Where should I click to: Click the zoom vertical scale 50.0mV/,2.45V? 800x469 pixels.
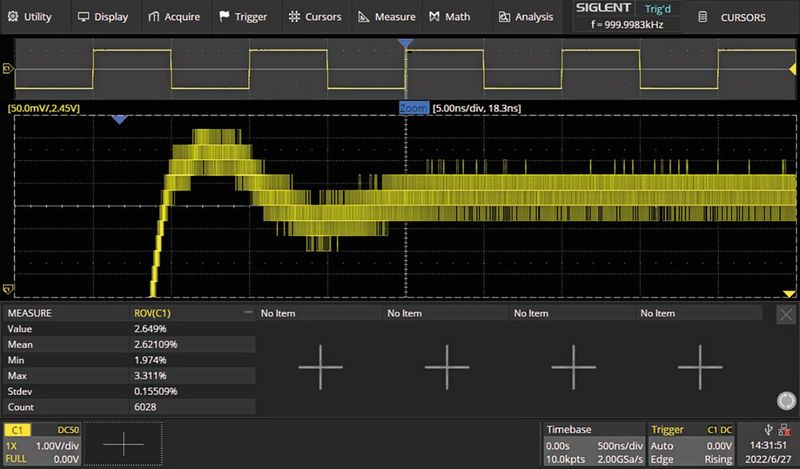click(x=43, y=108)
